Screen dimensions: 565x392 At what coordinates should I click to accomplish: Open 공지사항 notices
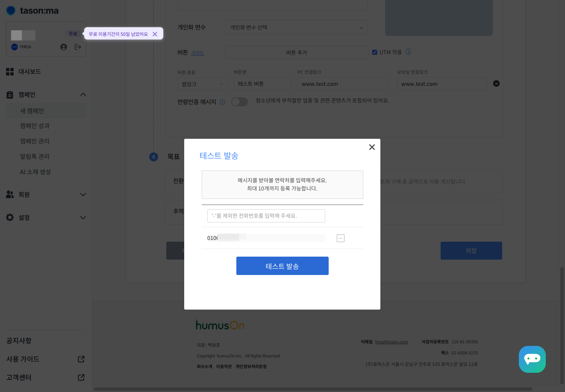19,341
